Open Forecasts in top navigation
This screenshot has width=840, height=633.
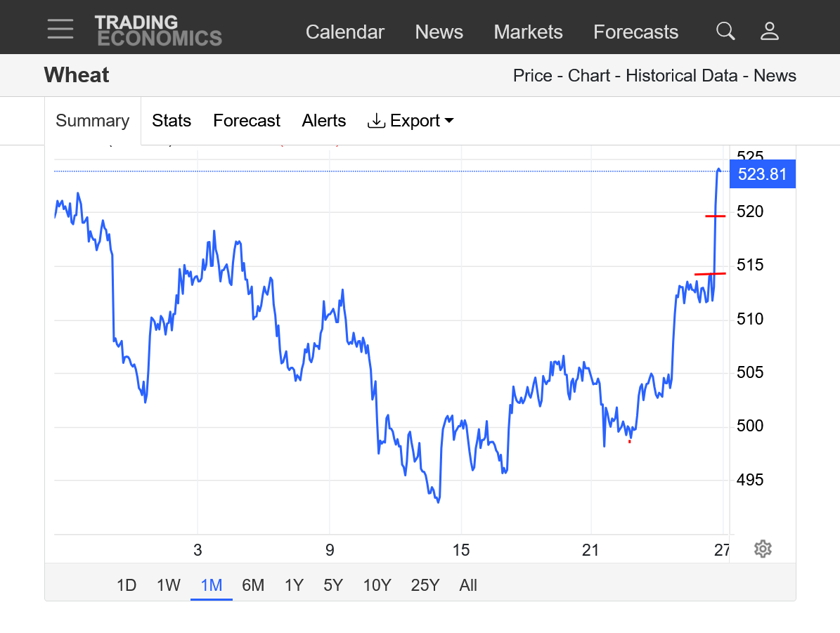tap(635, 32)
